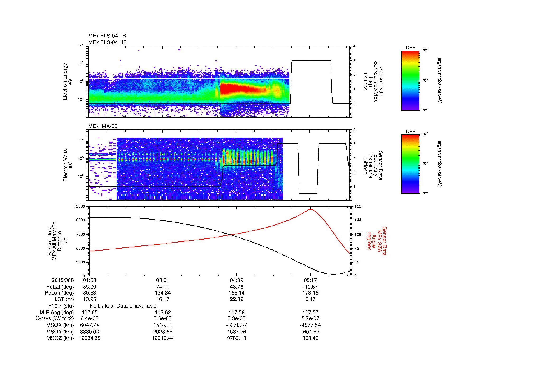Click the '12500' altitude axis tick label

tap(80, 206)
